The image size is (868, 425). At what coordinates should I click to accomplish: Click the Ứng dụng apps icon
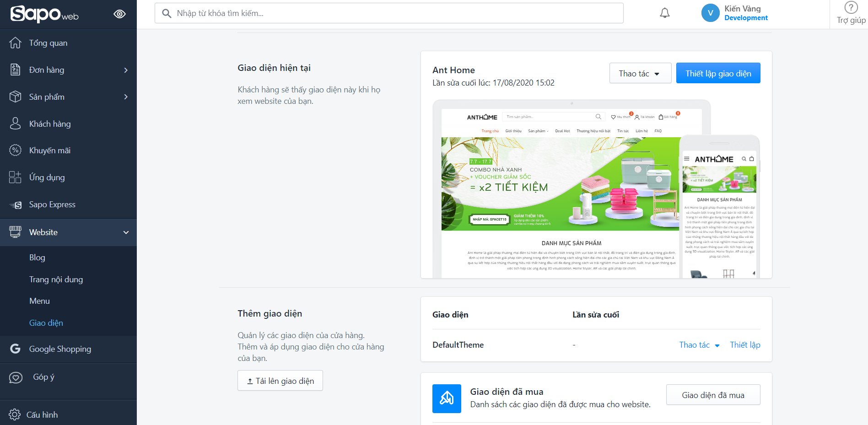[x=15, y=178]
